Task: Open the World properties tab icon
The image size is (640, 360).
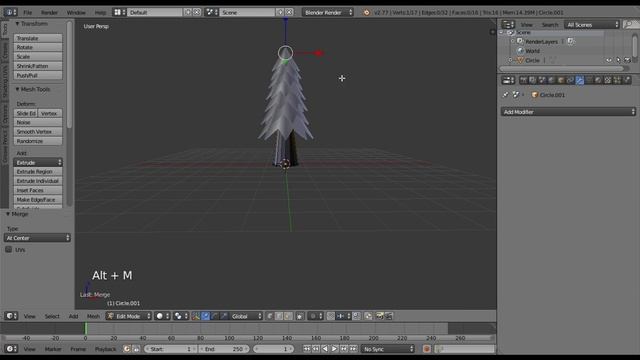Action: [551, 80]
